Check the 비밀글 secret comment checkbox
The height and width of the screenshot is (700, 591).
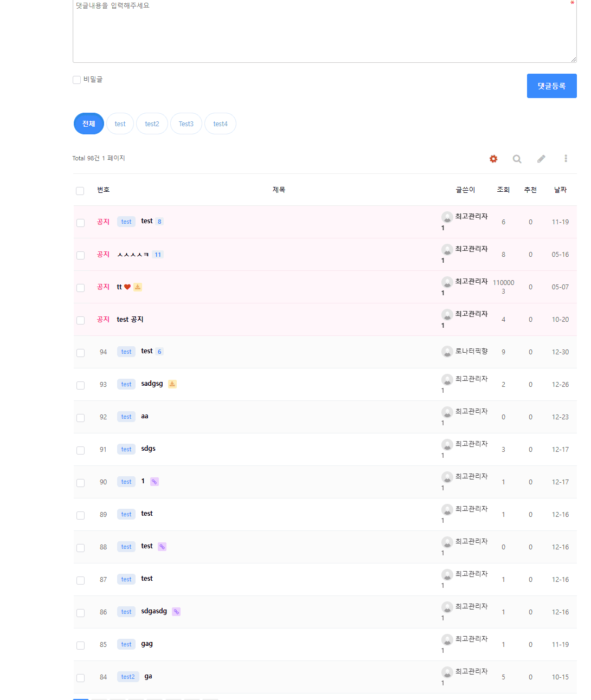pos(77,80)
